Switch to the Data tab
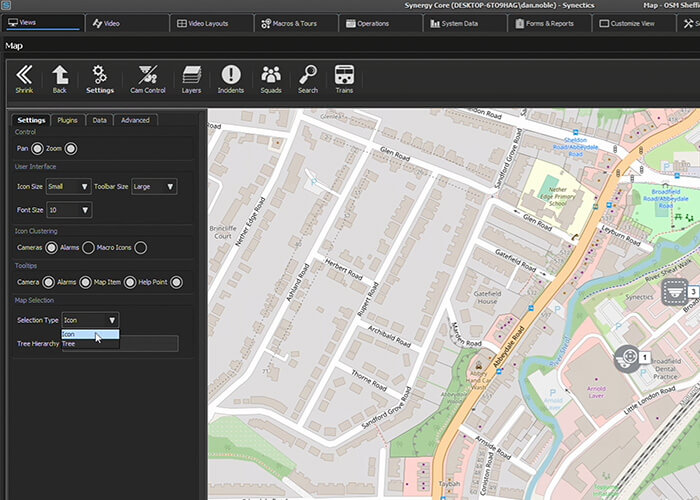The image size is (700, 500). 100,120
